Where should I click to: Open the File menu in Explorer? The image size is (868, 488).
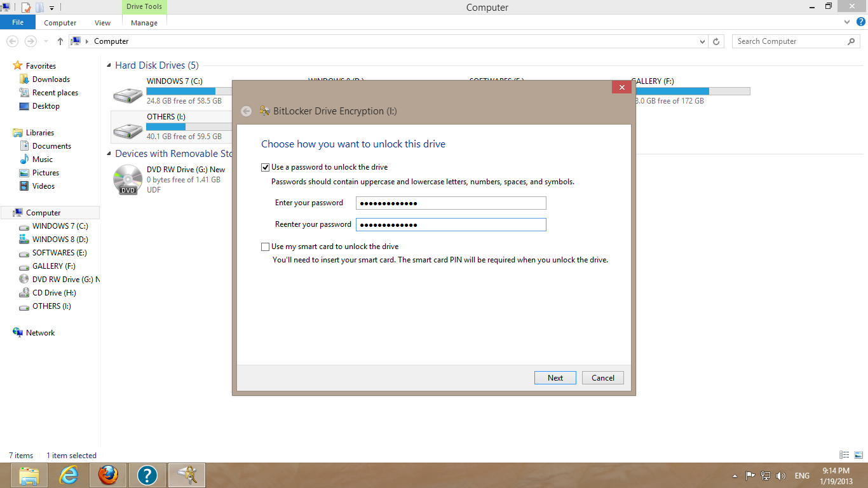tap(18, 22)
